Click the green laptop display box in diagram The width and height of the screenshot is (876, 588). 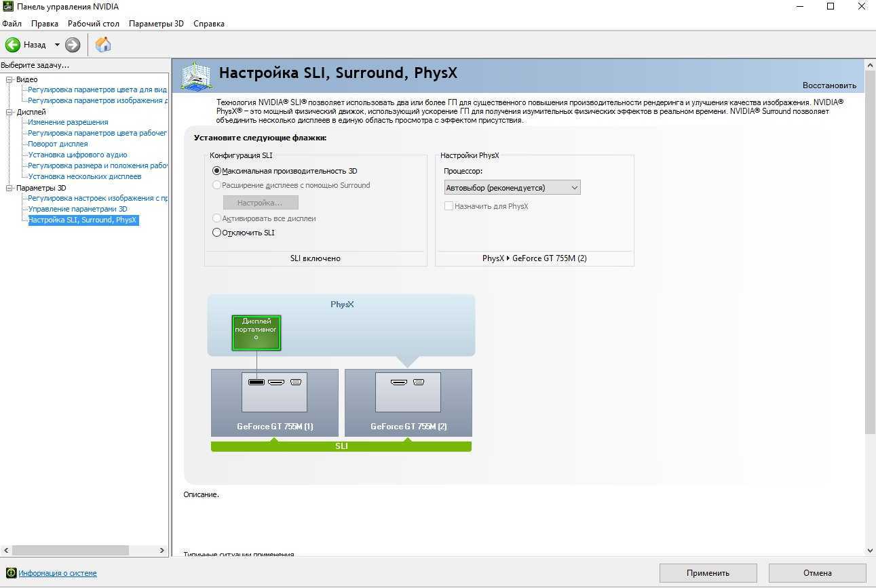tap(256, 332)
